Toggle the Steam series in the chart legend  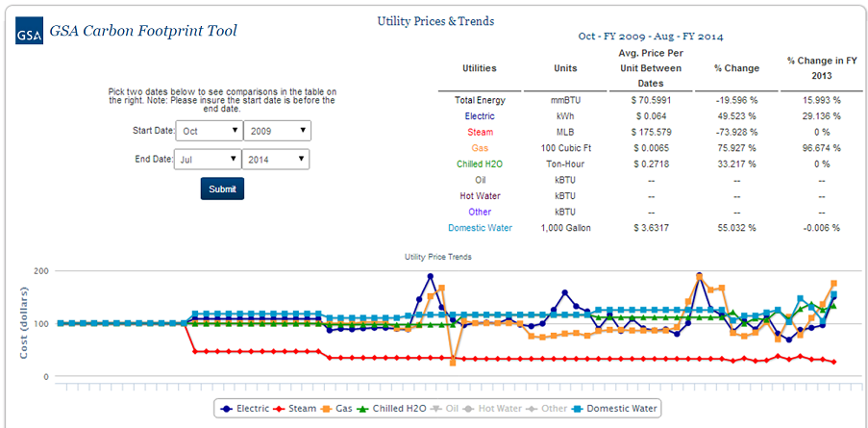294,409
